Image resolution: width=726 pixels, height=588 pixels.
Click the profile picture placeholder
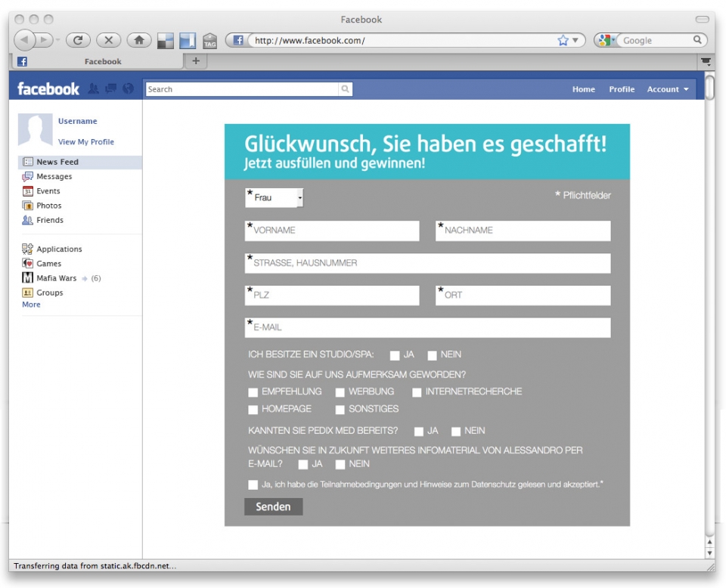tap(36, 129)
